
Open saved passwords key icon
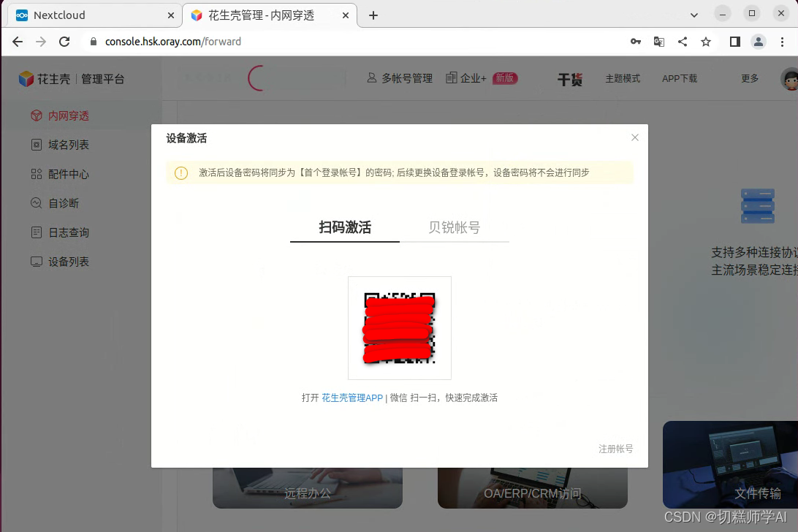pyautogui.click(x=635, y=42)
